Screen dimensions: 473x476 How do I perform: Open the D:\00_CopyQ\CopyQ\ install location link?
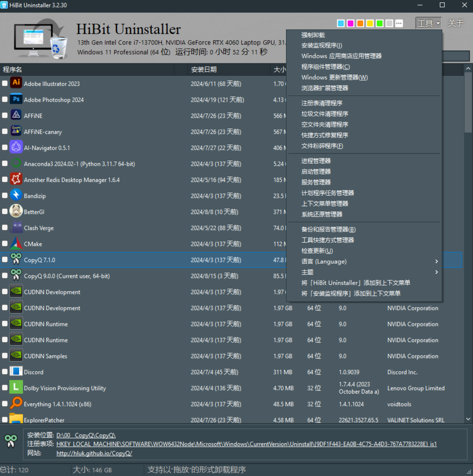tap(86, 436)
